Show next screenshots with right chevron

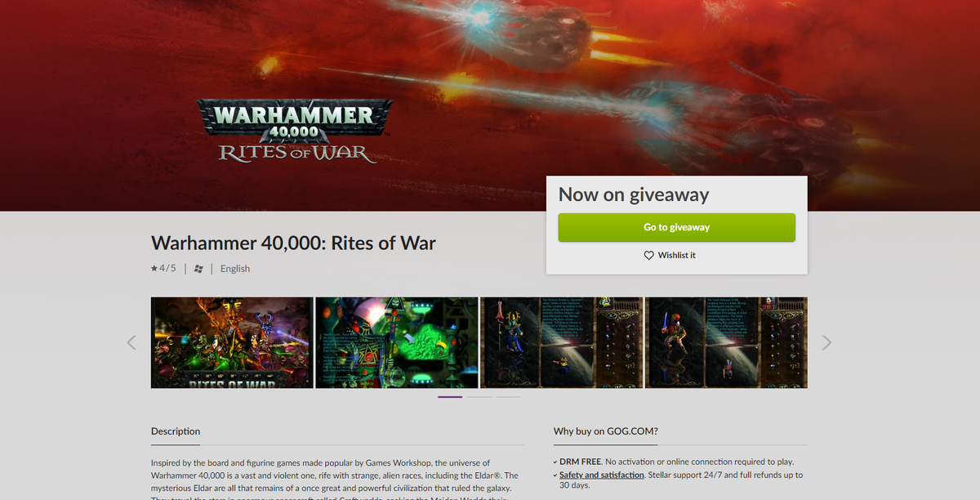tap(826, 342)
